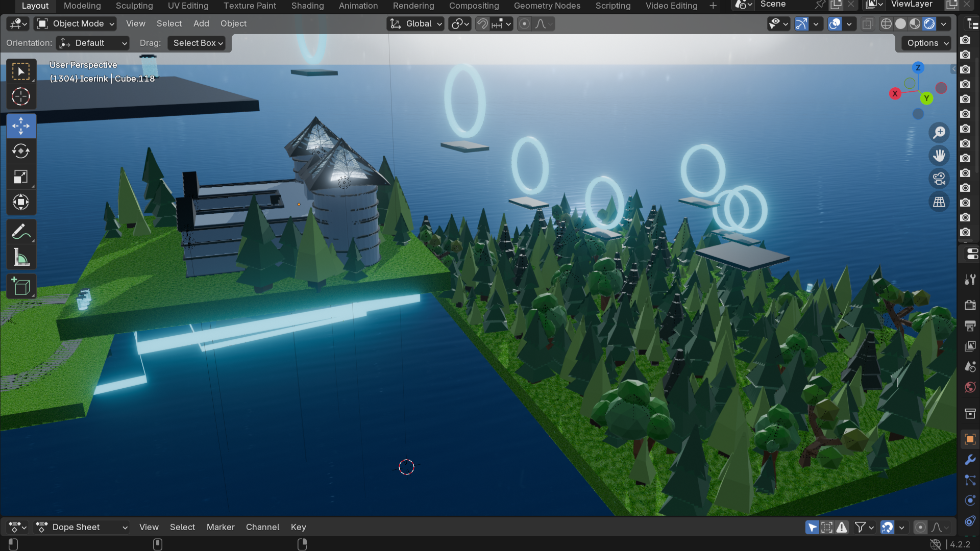The width and height of the screenshot is (980, 551).
Task: Expand the Global transform orientation dropdown
Action: coord(415,24)
